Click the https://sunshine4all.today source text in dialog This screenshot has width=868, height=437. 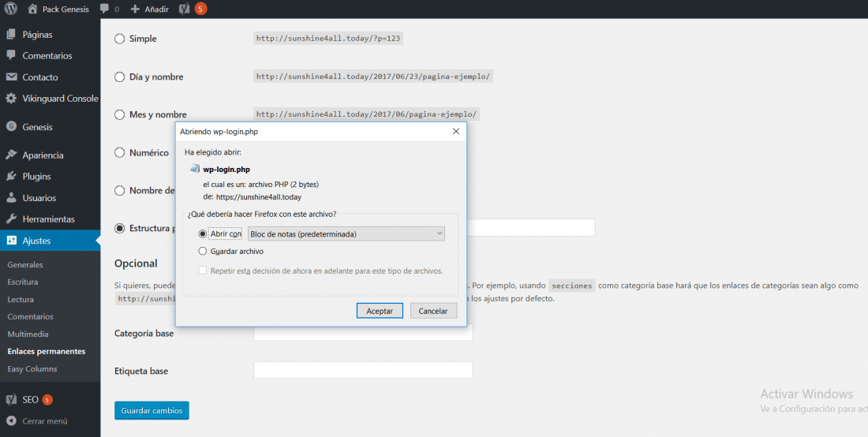point(259,197)
